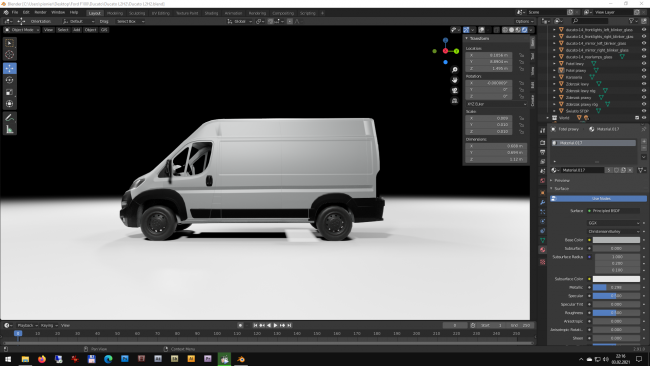Switch to UV Editing workspace tab

[x=160, y=13]
